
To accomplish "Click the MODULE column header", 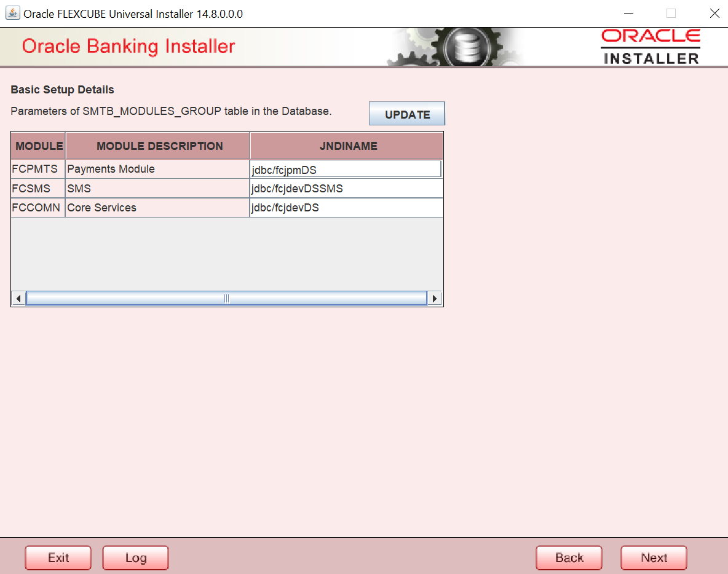I will coord(39,146).
